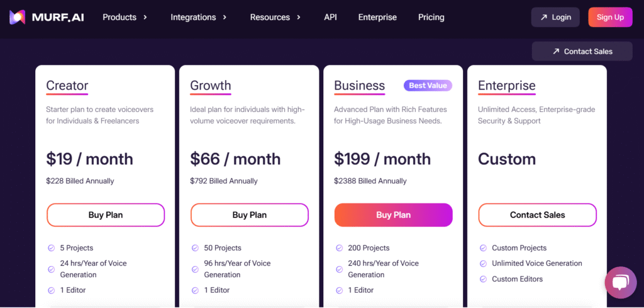Go to the Enterprise navigation item
Image resolution: width=644 pixels, height=308 pixels.
click(377, 17)
